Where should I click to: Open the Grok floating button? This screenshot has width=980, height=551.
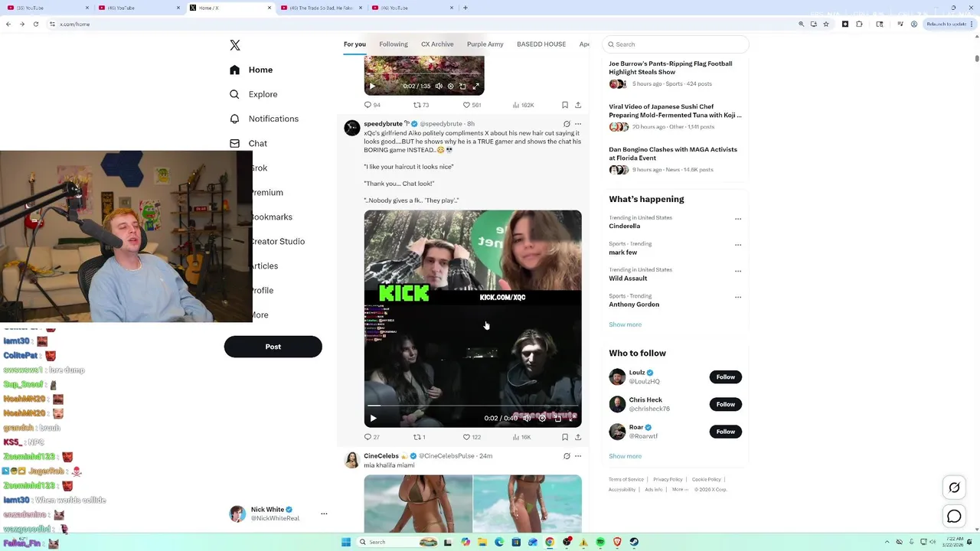coord(954,487)
